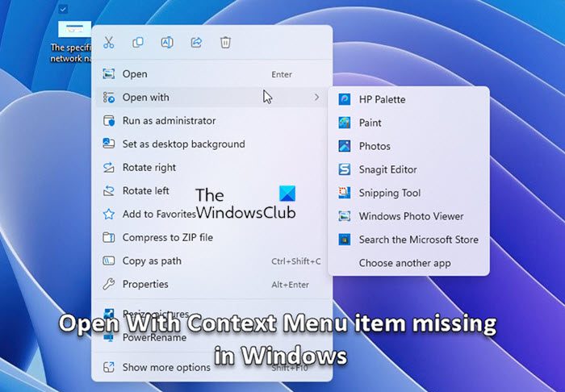This screenshot has width=565, height=392.
Task: Click the Share icon in context menu
Action: click(x=196, y=43)
